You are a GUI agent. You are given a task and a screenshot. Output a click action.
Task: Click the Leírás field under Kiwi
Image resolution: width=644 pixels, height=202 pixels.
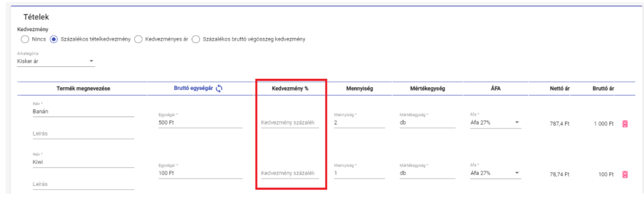(x=83, y=184)
